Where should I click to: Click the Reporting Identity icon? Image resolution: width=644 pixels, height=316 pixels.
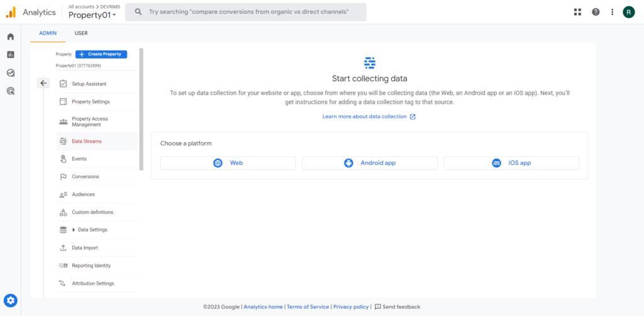tap(64, 266)
